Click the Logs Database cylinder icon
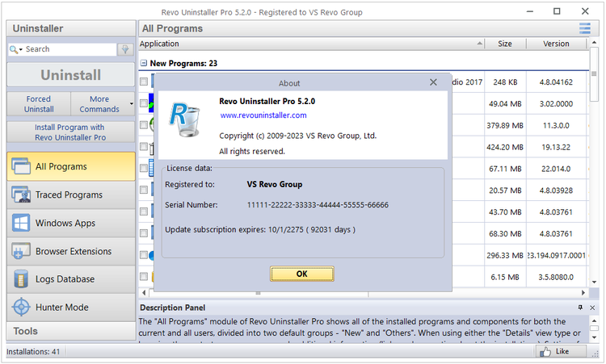This screenshot has width=606, height=364. tap(21, 279)
